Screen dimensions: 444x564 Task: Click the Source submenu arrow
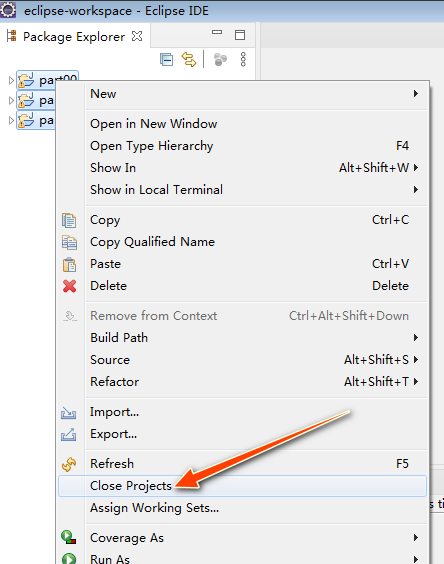point(416,360)
